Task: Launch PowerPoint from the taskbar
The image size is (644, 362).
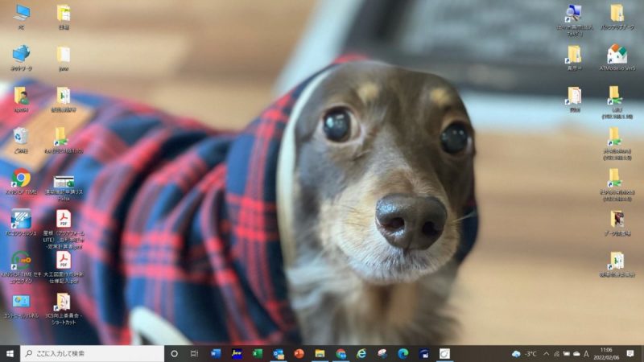Action: (x=299, y=353)
